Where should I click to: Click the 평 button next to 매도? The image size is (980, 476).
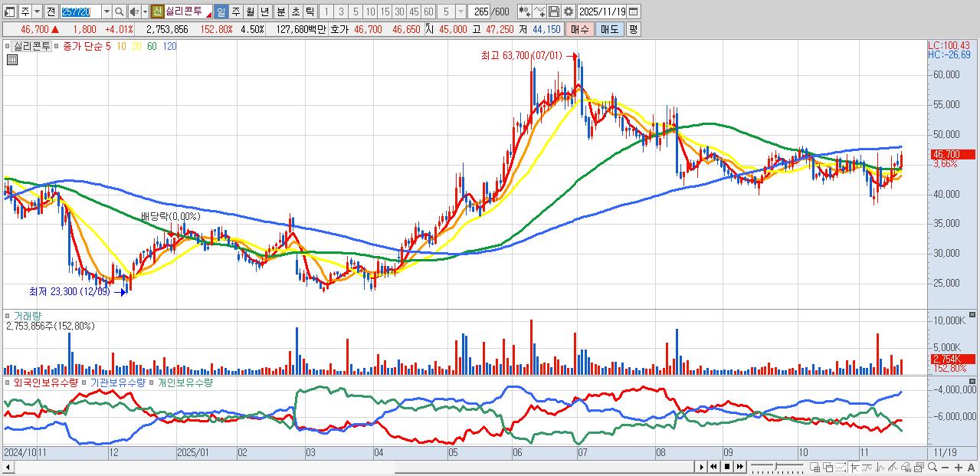[633, 29]
